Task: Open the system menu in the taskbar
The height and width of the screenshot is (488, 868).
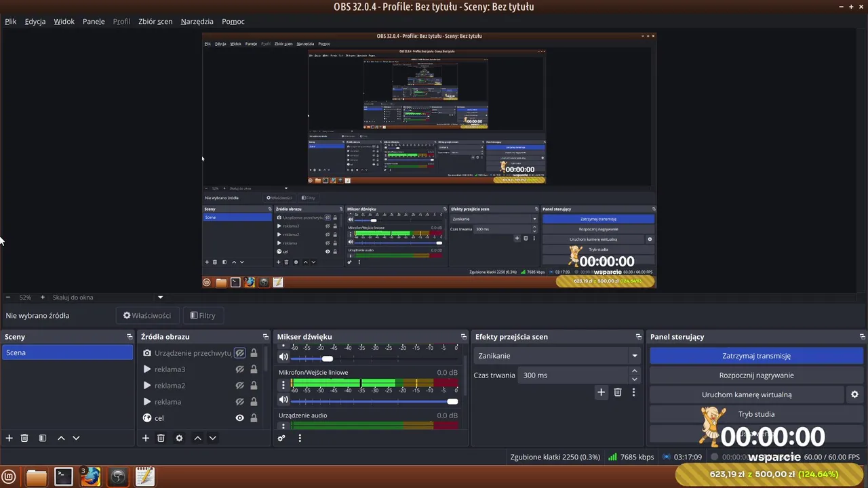Action: tap(9, 476)
